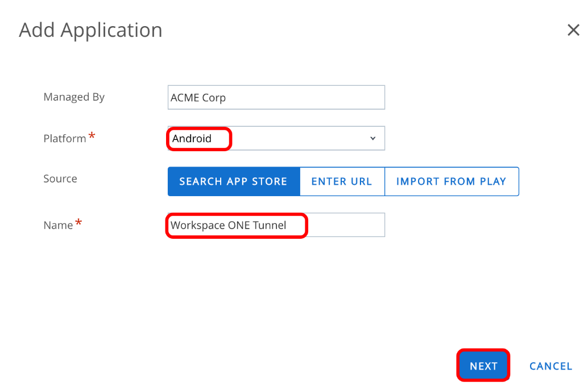
Task: Open the Platform dropdown set to Android
Action: [x=276, y=138]
